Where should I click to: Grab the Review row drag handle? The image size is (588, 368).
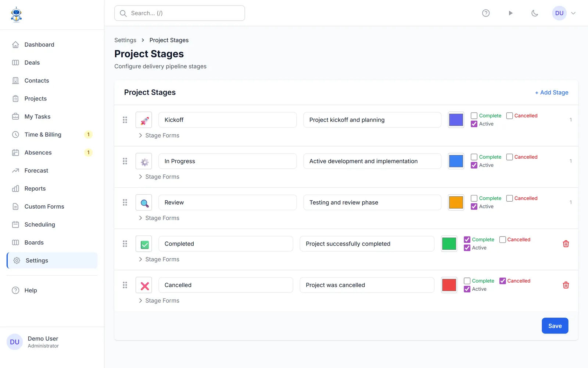click(x=125, y=202)
